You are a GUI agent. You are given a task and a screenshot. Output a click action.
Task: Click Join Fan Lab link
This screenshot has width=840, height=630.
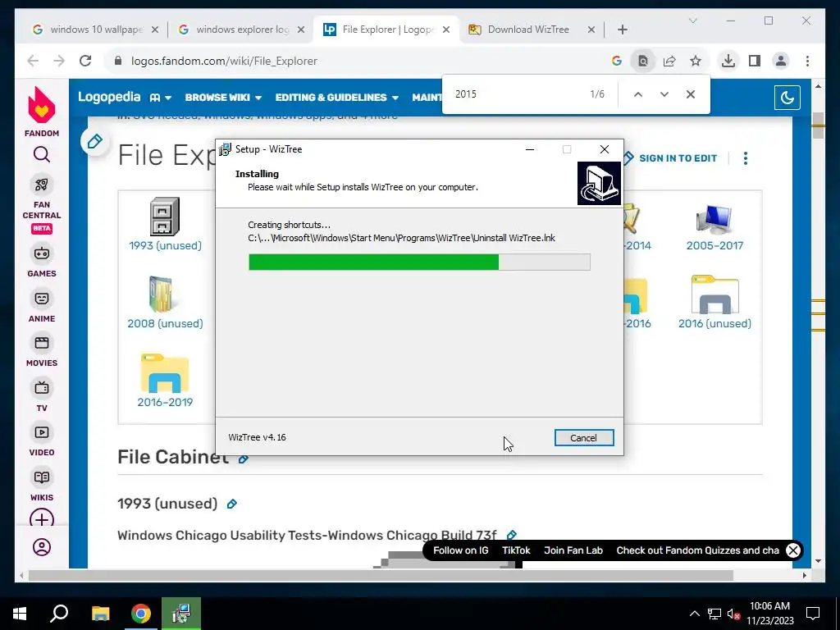tap(573, 550)
